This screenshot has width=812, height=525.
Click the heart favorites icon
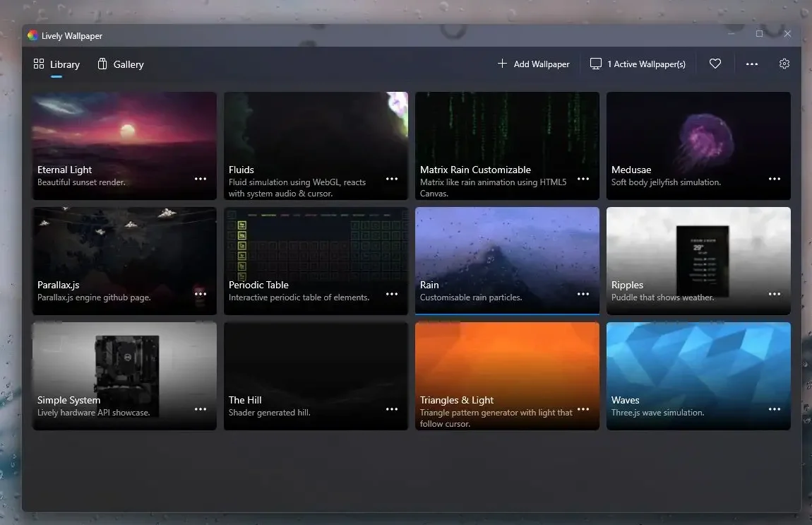715,64
